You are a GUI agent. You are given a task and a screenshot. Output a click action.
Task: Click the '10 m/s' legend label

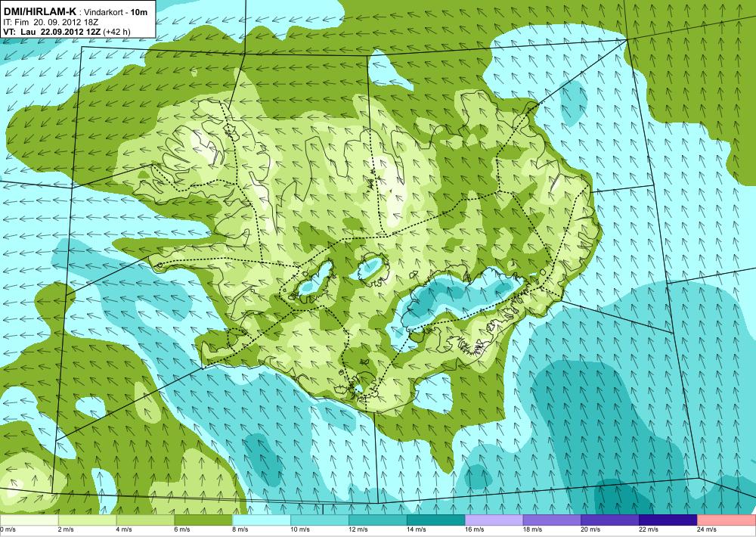(300, 529)
